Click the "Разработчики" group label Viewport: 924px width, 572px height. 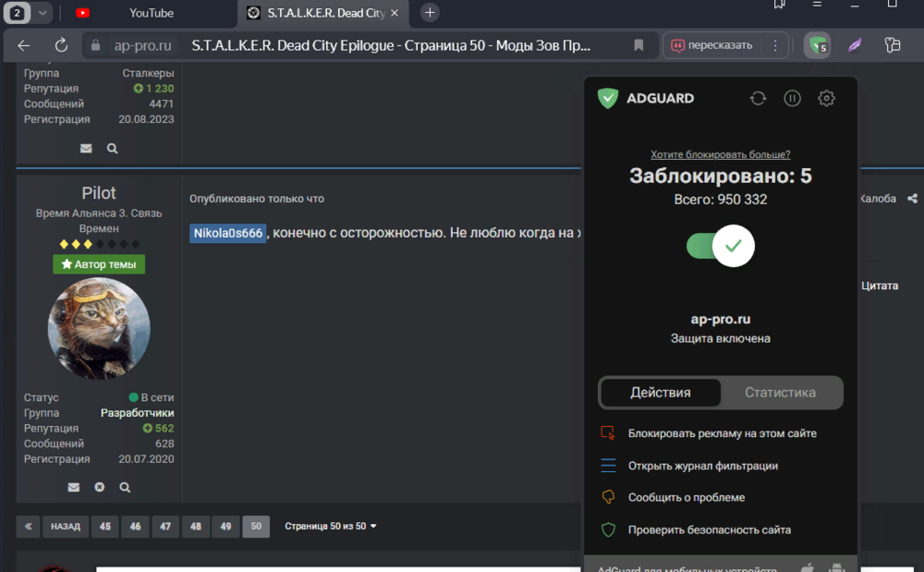click(138, 413)
